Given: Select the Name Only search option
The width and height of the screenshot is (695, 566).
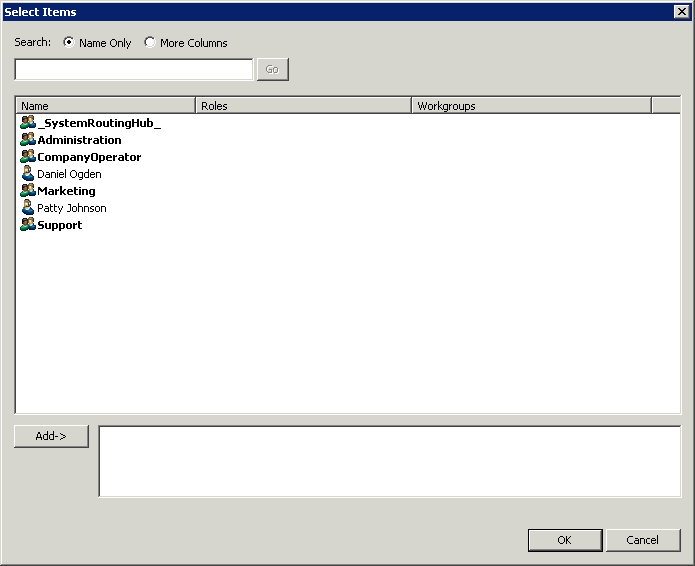Looking at the screenshot, I should tap(68, 43).
